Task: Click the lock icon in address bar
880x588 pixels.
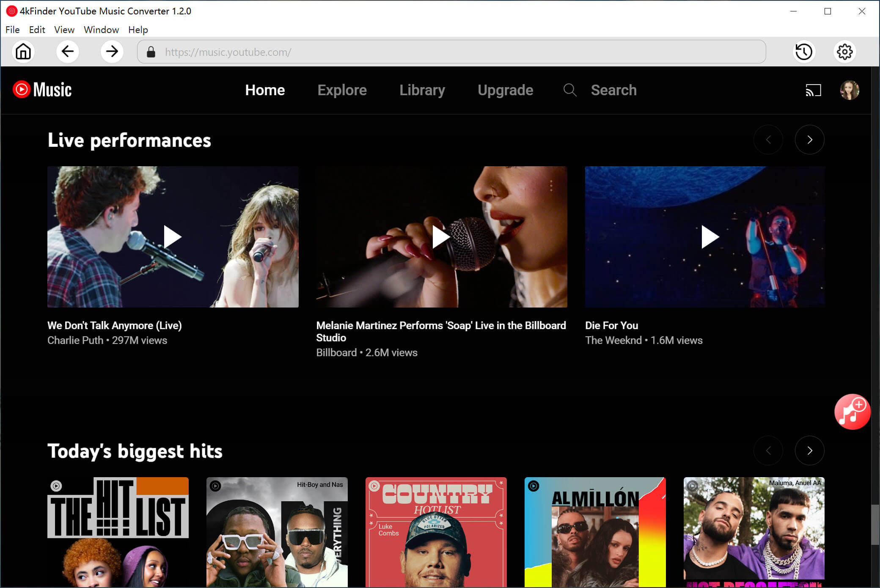Action: 151,52
